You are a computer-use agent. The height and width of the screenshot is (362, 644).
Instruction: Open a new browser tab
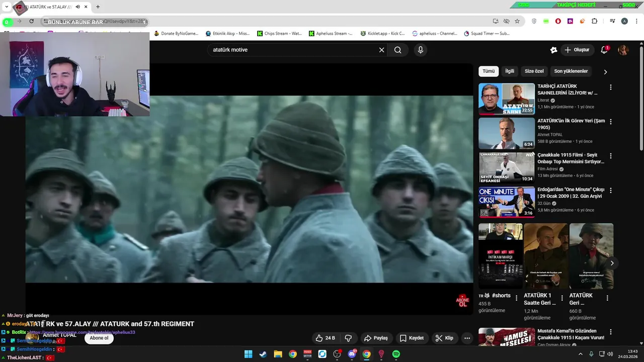[98, 7]
